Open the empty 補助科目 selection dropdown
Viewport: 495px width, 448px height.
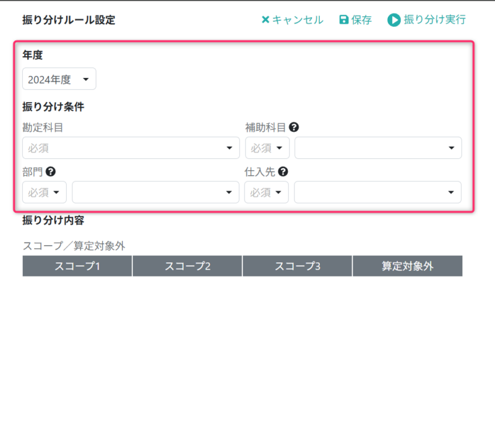377,148
